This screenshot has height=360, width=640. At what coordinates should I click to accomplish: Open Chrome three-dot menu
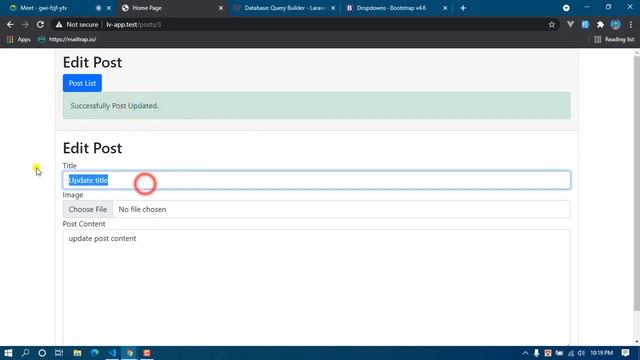[x=631, y=24]
